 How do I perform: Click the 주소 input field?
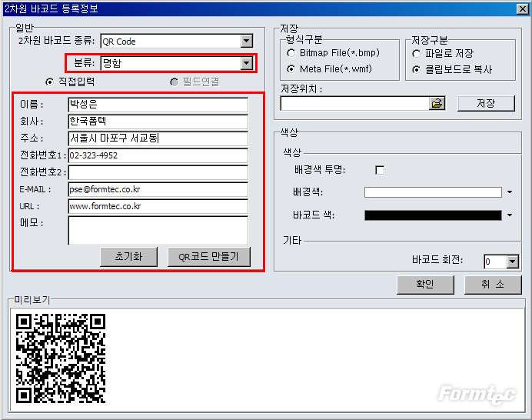(x=158, y=138)
